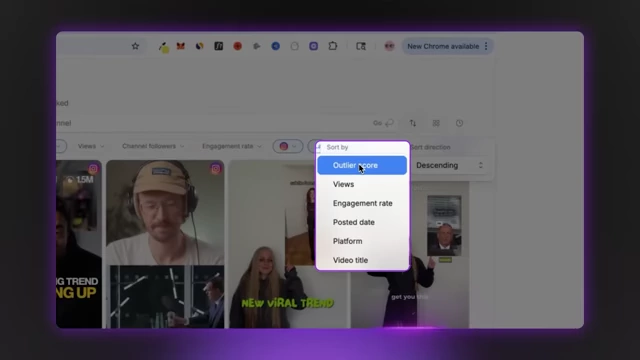Select Views in Sort by menu
Image resolution: width=640 pixels, height=360 pixels.
pos(362,184)
